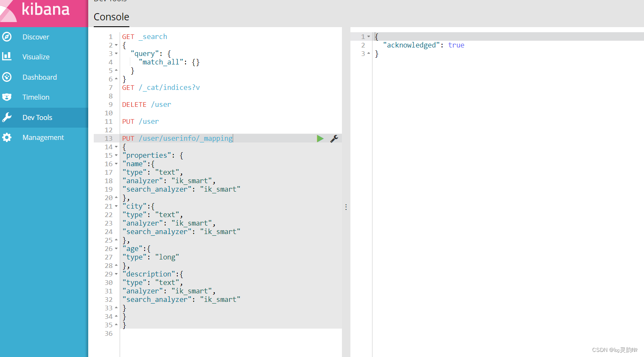Screen dimensions: 644x357
Task: Click the "match_all": {} line
Action: pyautogui.click(x=169, y=62)
